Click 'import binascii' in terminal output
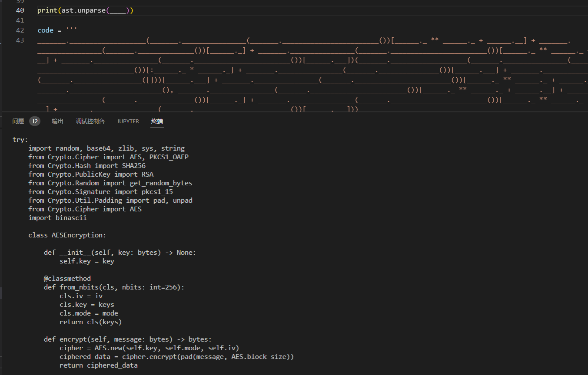 tap(57, 218)
